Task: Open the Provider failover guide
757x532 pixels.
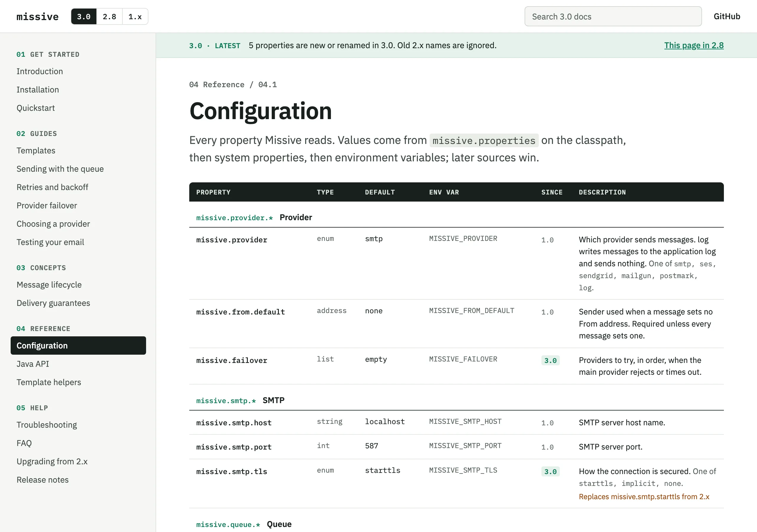Action: [47, 205]
